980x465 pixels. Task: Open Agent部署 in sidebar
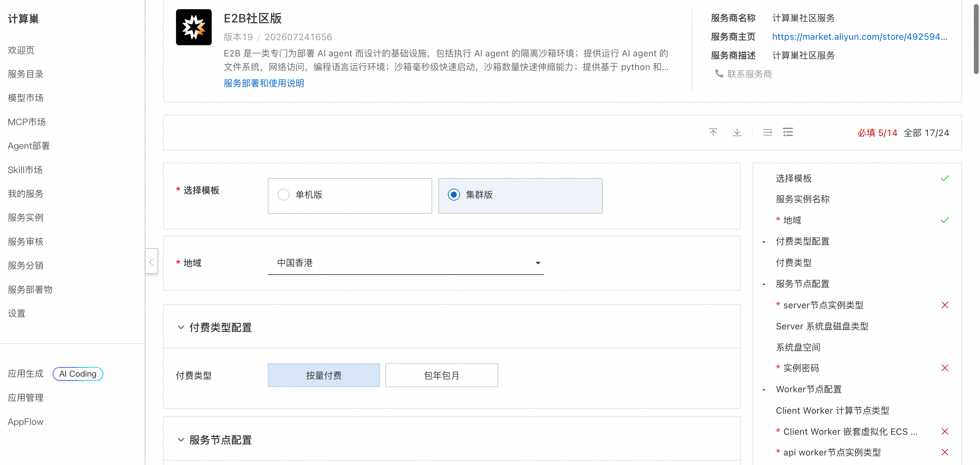[29, 146]
